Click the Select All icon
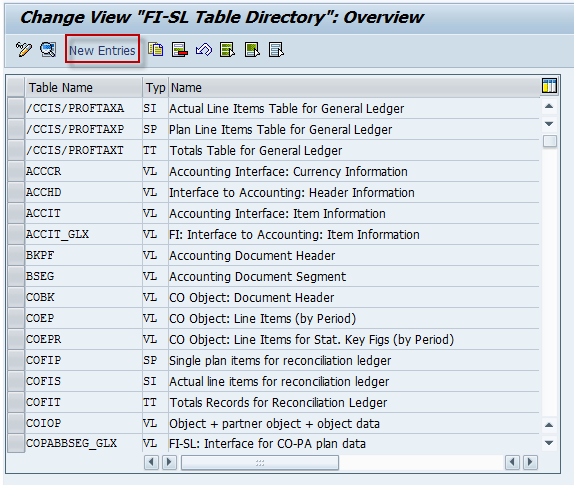Image resolution: width=574 pixels, height=485 pixels. [227, 50]
